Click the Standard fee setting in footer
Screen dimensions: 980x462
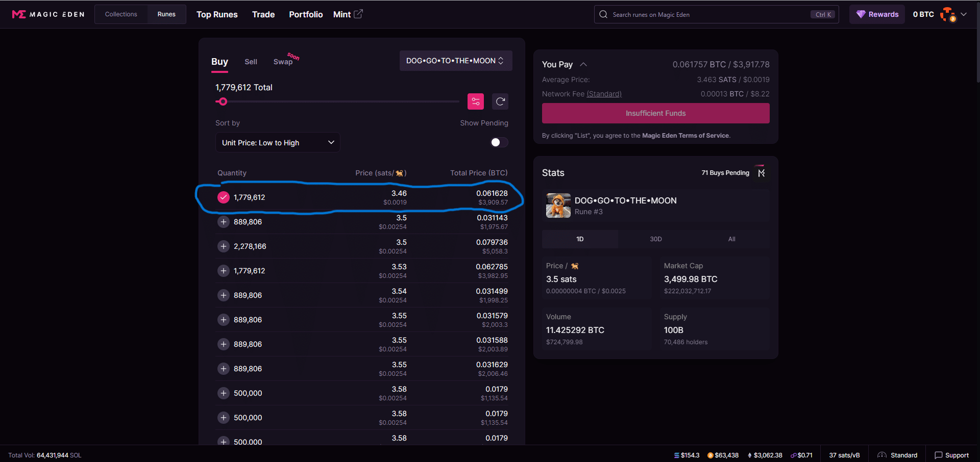click(897, 455)
